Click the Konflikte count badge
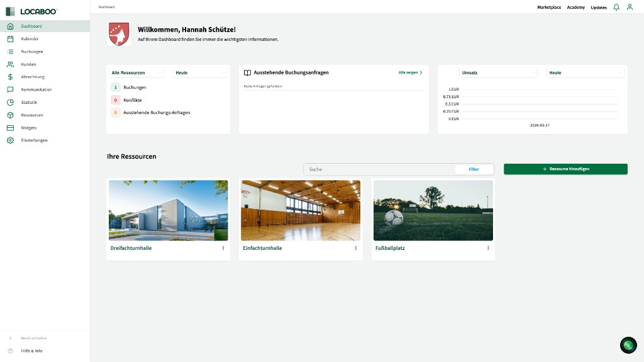This screenshot has width=644, height=362. pos(116,100)
